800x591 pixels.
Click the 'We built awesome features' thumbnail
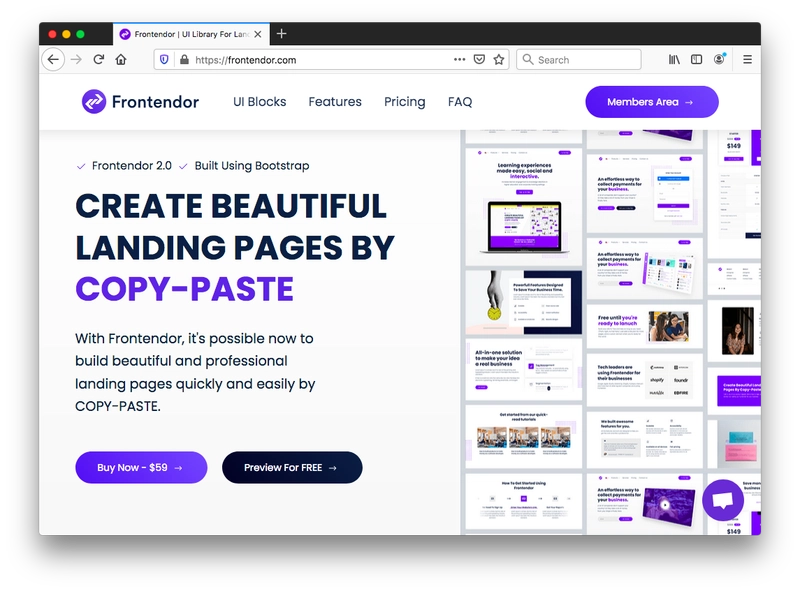pyautogui.click(x=645, y=440)
